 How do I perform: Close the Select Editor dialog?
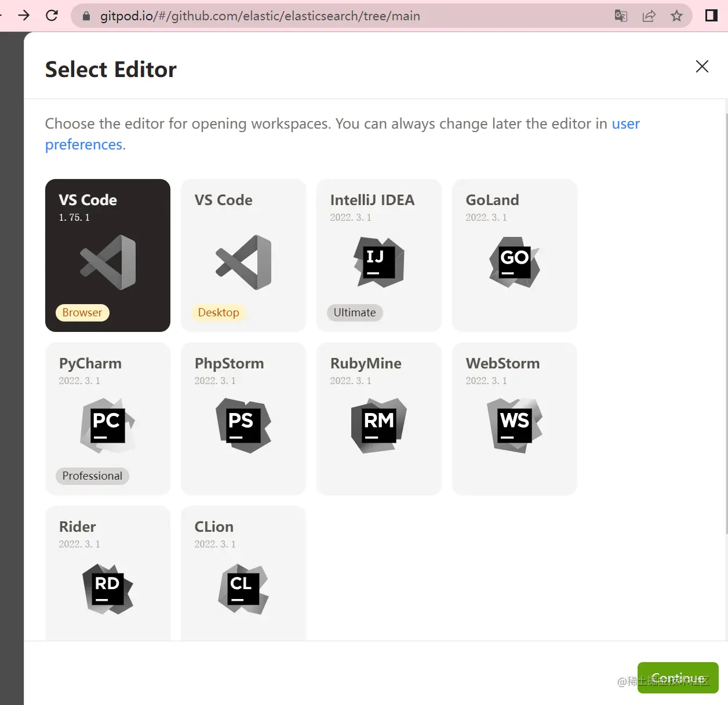tap(702, 67)
